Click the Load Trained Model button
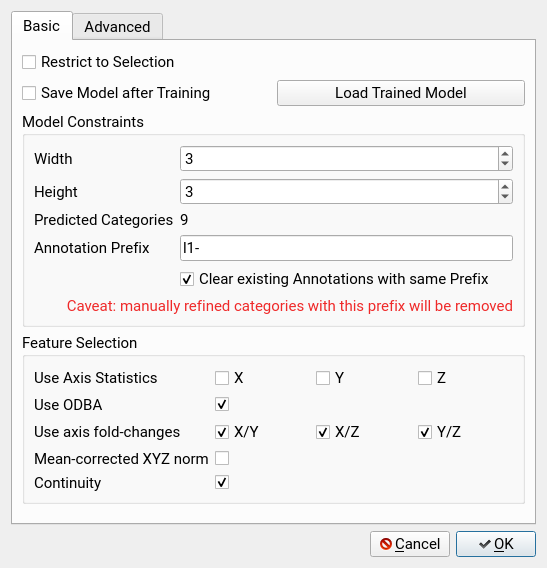The height and width of the screenshot is (568, 547). tap(401, 93)
